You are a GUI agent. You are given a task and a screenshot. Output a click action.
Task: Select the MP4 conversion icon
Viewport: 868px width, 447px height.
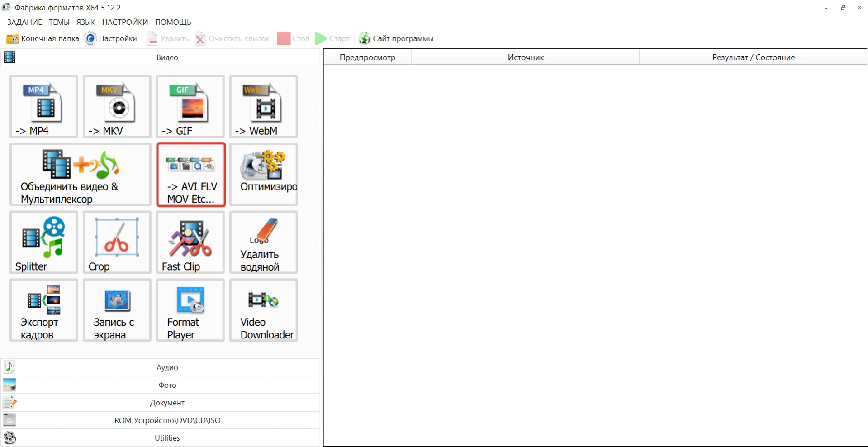pyautogui.click(x=44, y=107)
